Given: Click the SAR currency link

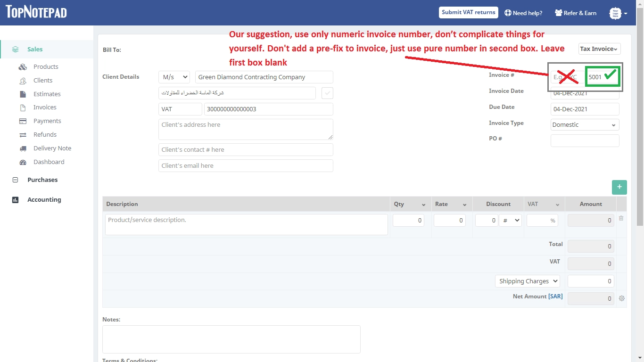Looking at the screenshot, I should coord(555,296).
